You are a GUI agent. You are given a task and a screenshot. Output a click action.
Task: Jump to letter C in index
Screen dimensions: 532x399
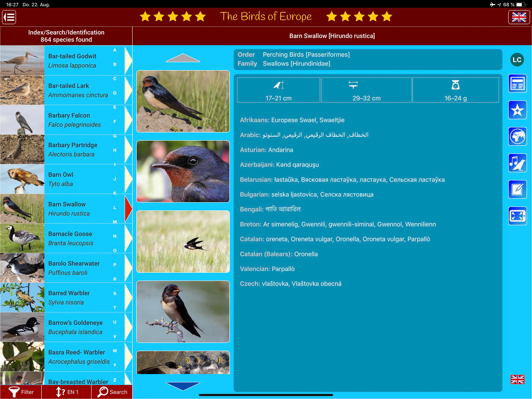115,79
